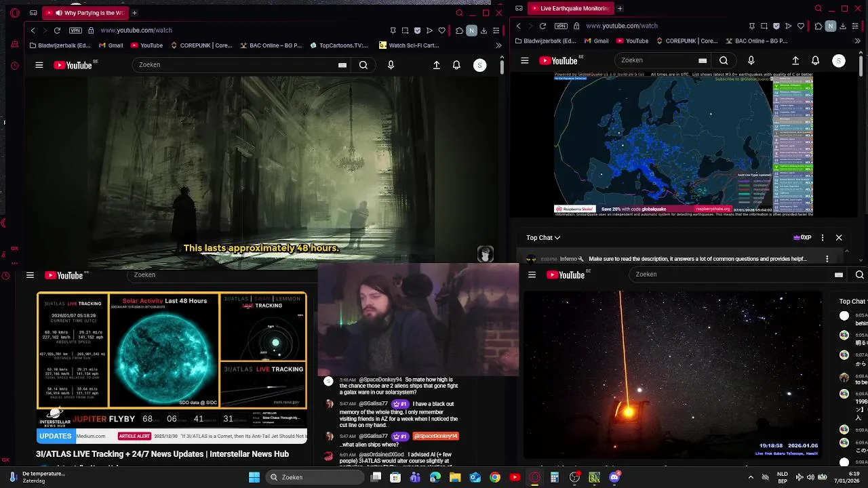
Task: Select the 'Live Earthquake Monitoring' tab
Action: click(x=570, y=8)
